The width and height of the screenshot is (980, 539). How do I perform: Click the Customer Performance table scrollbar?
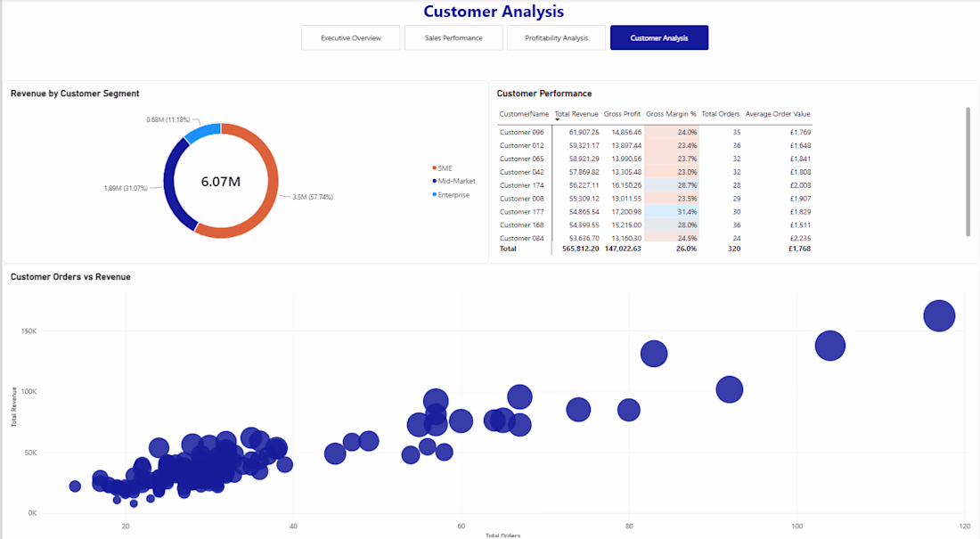tap(968, 171)
